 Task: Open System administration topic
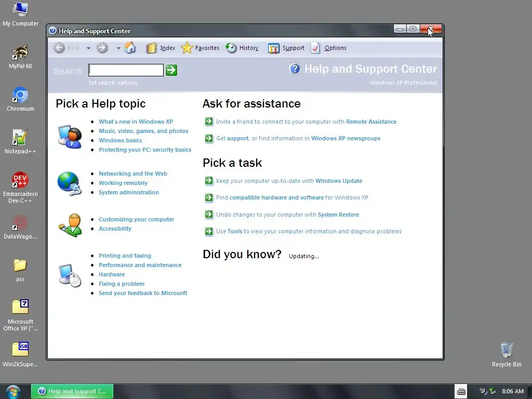click(x=129, y=192)
